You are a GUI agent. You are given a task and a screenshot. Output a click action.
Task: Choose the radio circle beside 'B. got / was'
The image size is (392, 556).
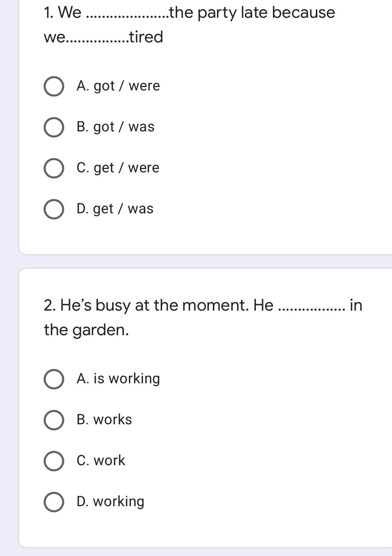pyautogui.click(x=54, y=127)
